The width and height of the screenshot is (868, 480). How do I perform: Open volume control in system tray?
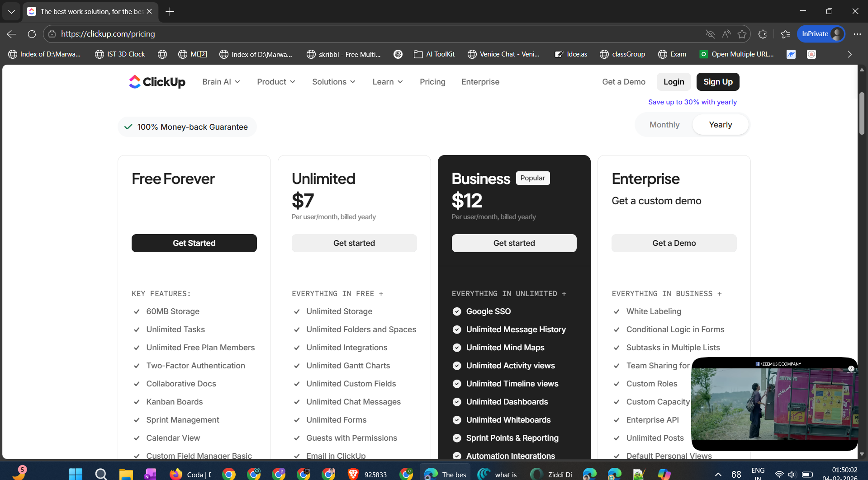pos(792,474)
